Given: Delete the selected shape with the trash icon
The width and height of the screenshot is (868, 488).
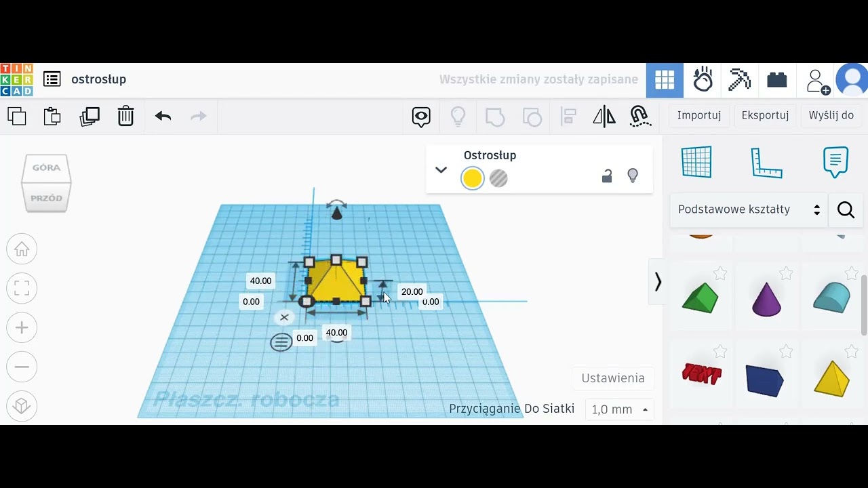Looking at the screenshot, I should [125, 116].
